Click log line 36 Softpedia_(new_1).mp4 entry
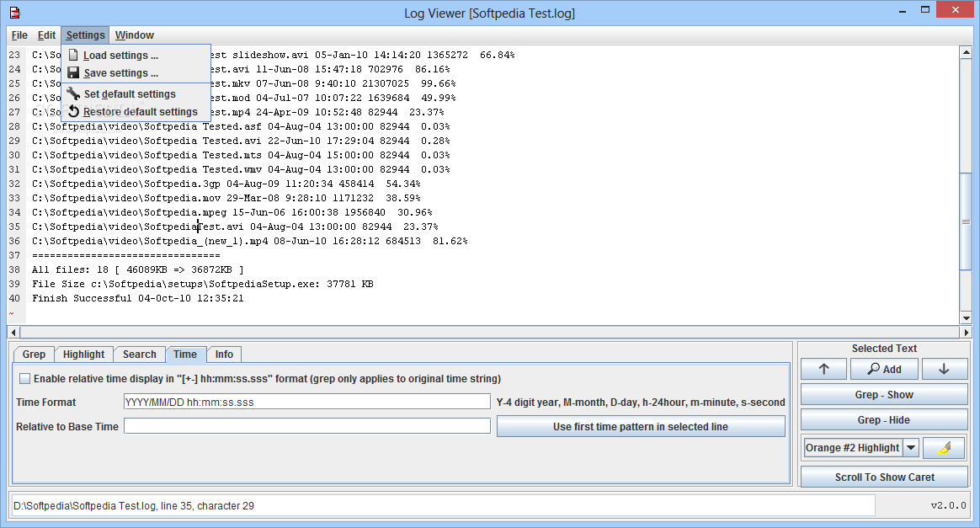This screenshot has height=528, width=980. [249, 241]
